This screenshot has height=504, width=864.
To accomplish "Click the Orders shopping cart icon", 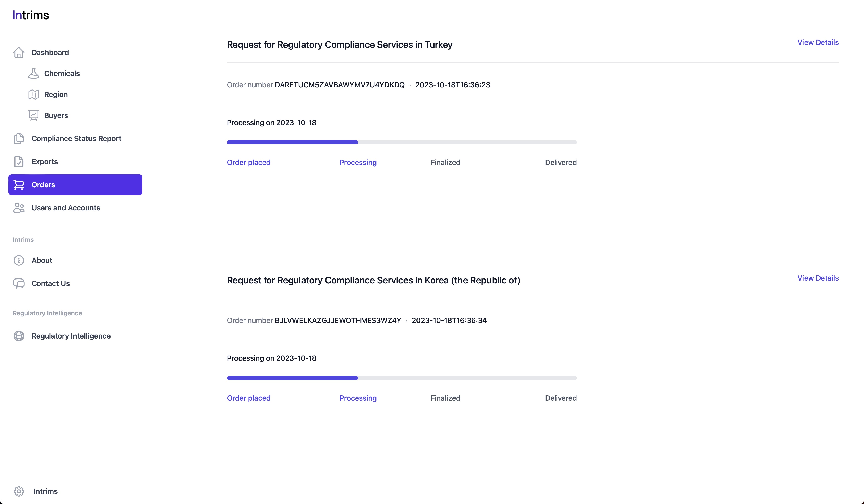I will pos(19,185).
